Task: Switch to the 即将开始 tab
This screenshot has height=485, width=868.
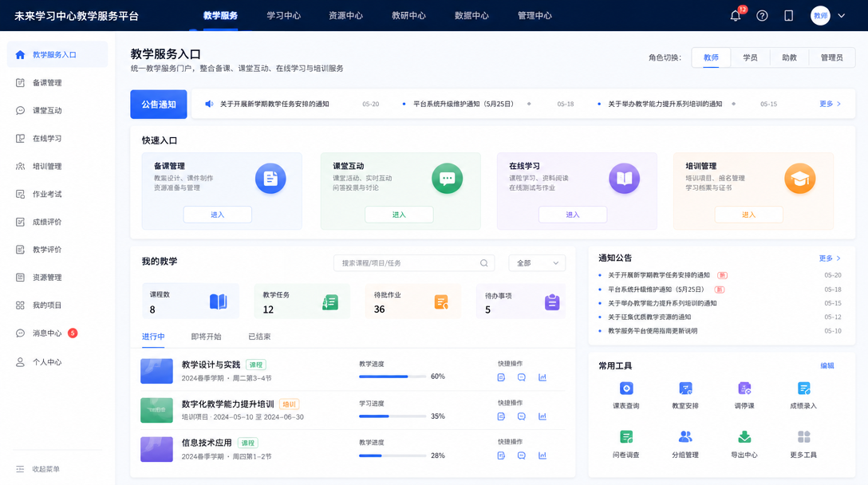Action: click(206, 337)
